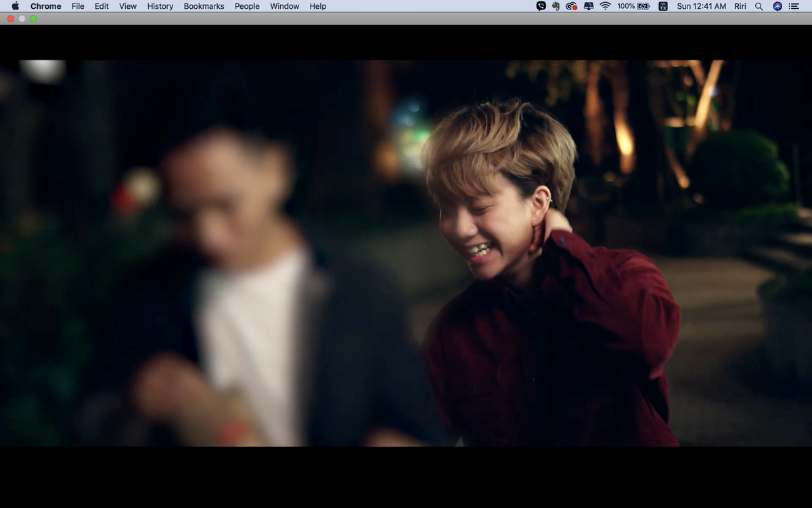Viewport: 812px width, 508px height.
Task: Open the Chrome application menu
Action: pyautogui.click(x=45, y=6)
